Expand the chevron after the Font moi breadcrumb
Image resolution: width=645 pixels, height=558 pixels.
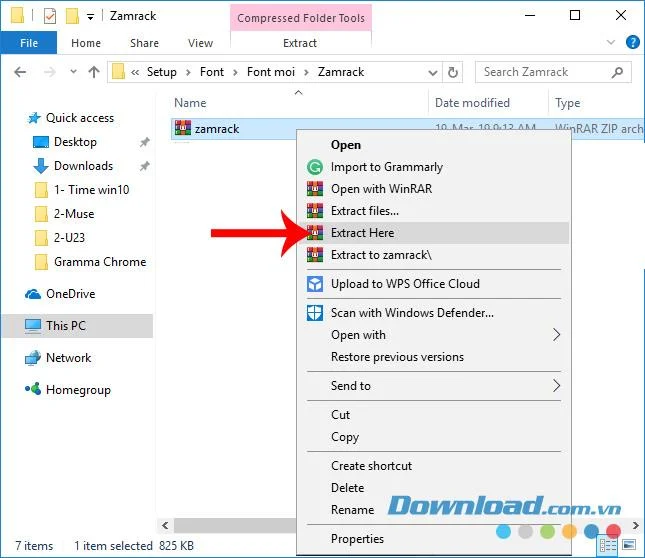pos(306,72)
